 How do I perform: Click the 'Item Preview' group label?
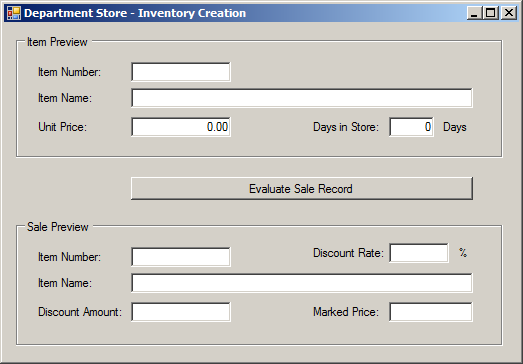[x=57, y=42]
